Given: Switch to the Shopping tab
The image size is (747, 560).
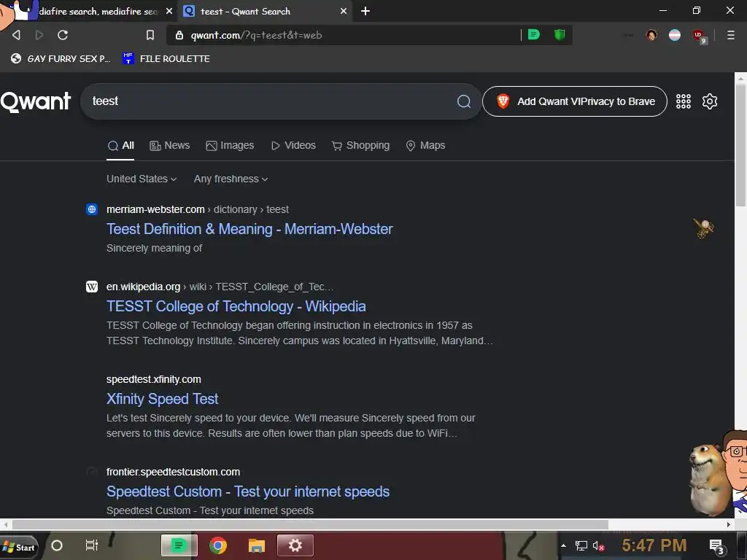Looking at the screenshot, I should coord(360,146).
